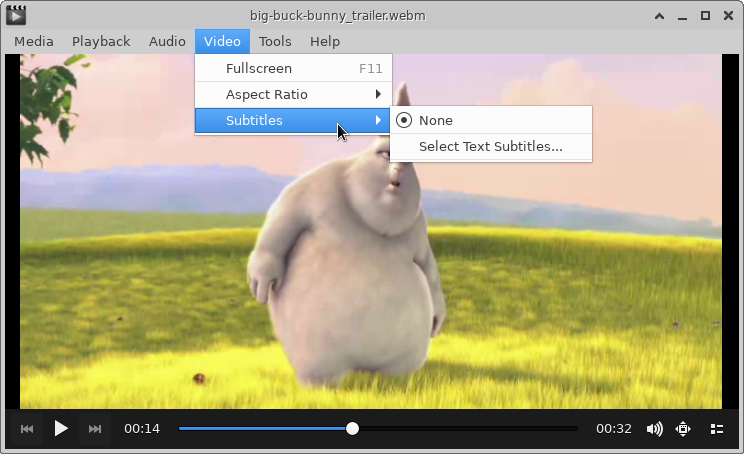Close the video player window

(728, 16)
